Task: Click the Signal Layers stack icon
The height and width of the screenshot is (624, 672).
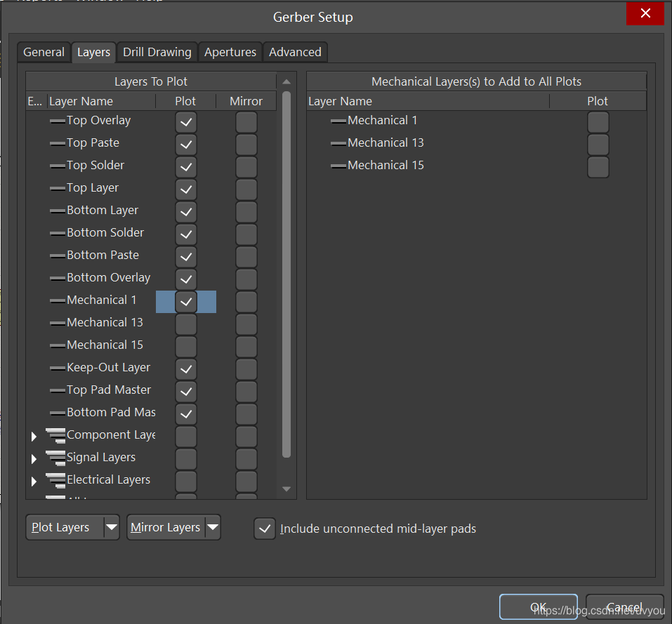Action: (x=55, y=458)
